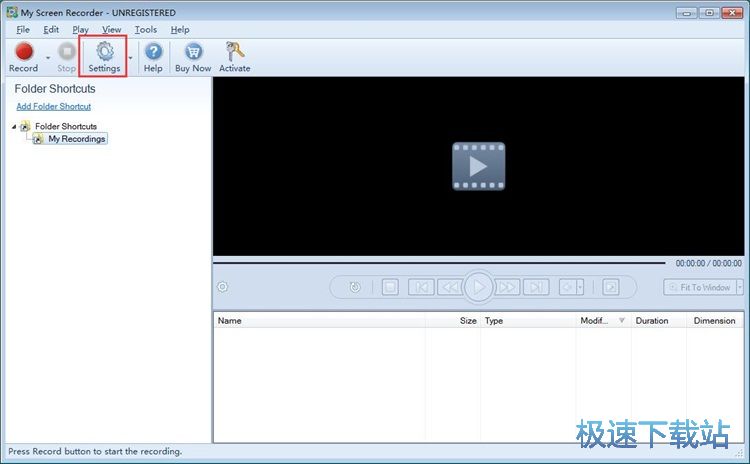The height and width of the screenshot is (464, 750).
Task: Click the large play icon in preview
Action: 478,166
